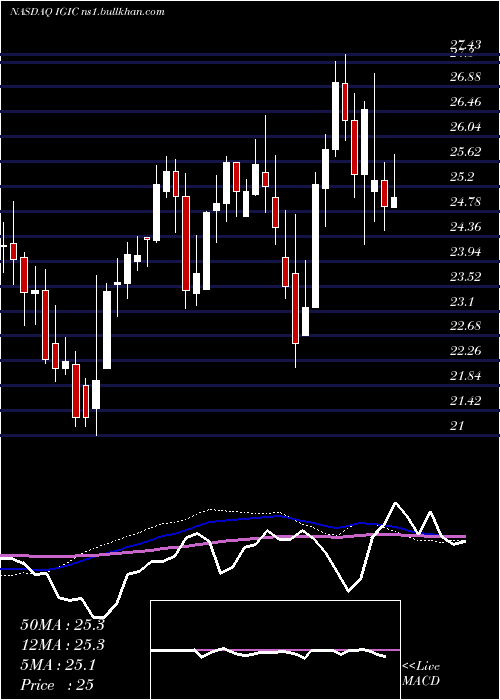Click the Live MACD label
The image size is (500, 700).
click(x=421, y=674)
